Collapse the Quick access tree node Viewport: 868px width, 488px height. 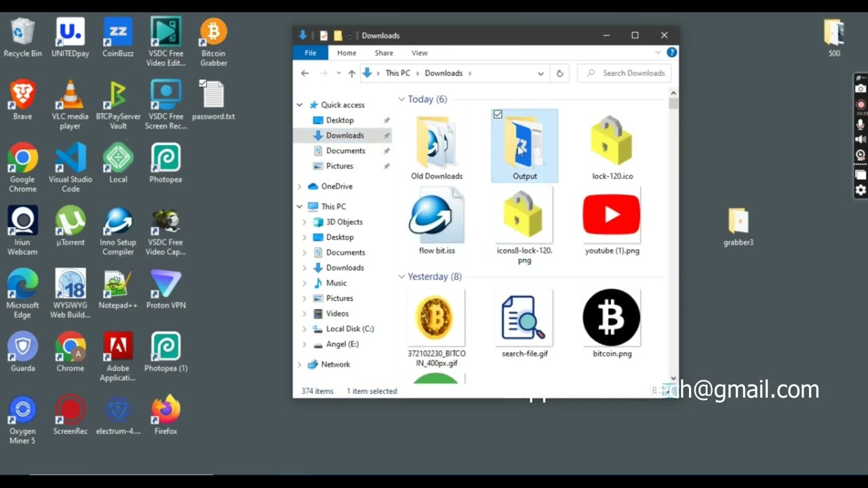[x=300, y=105]
